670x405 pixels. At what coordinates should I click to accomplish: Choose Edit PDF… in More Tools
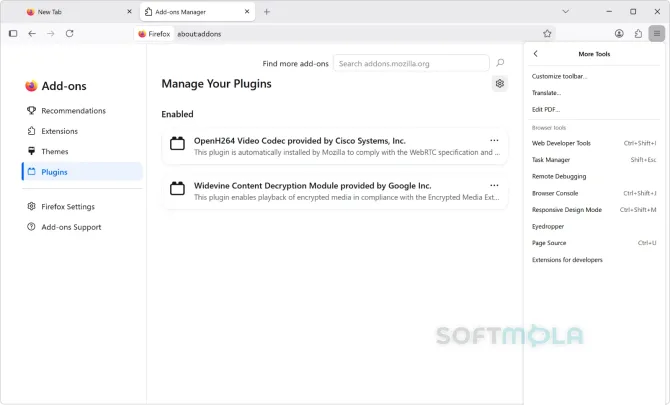click(594, 109)
